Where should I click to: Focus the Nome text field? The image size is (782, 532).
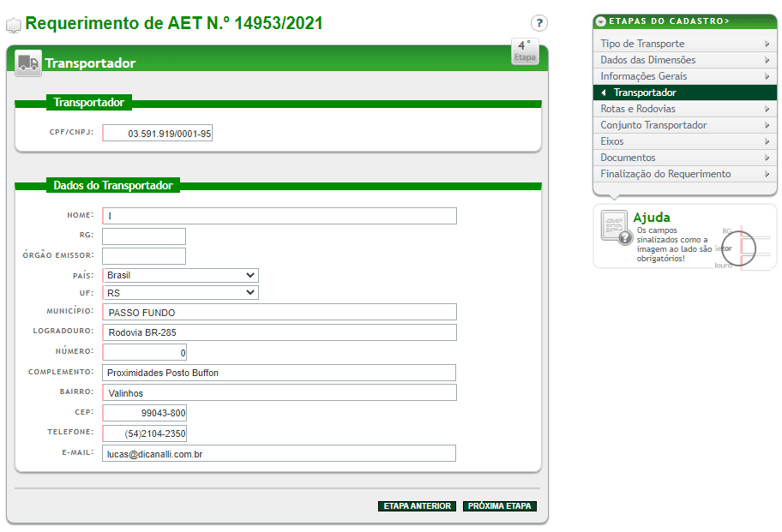click(x=280, y=216)
